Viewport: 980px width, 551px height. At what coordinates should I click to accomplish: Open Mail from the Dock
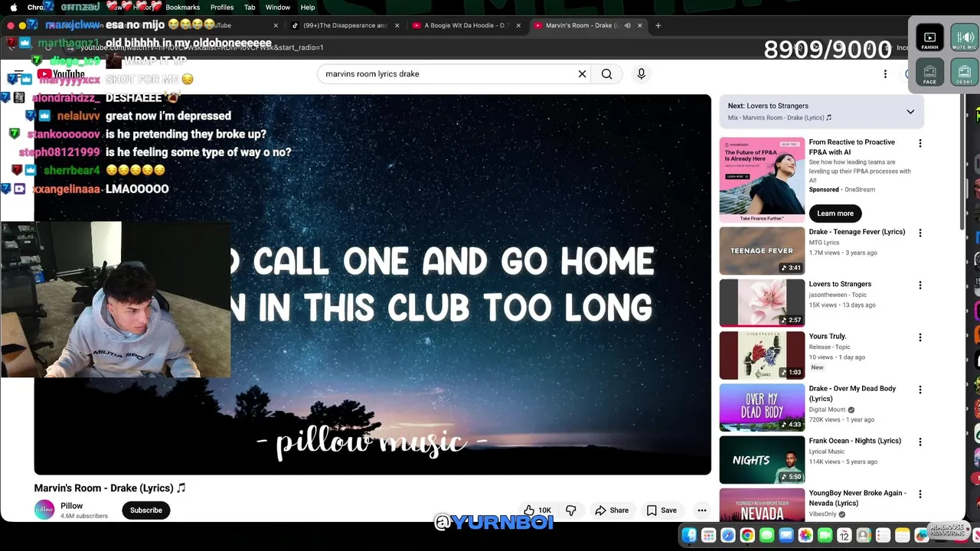786,536
